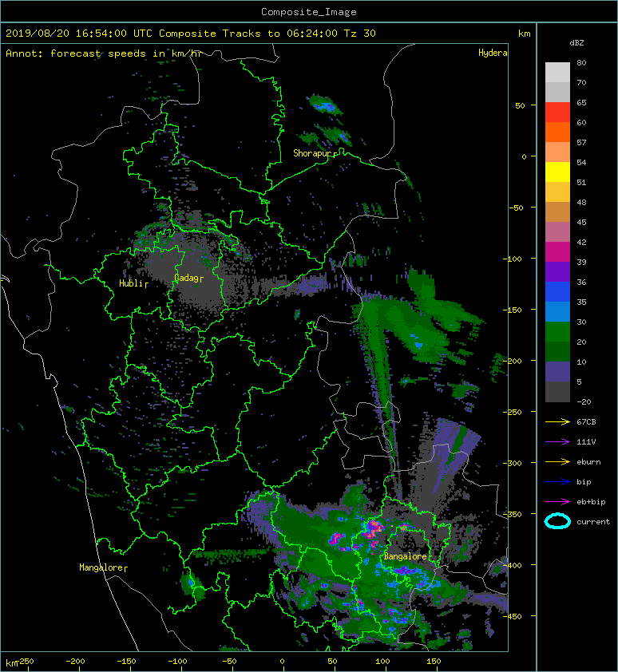Click the 'Hydera' label on map
Screen dimensions: 618x672
coord(493,53)
